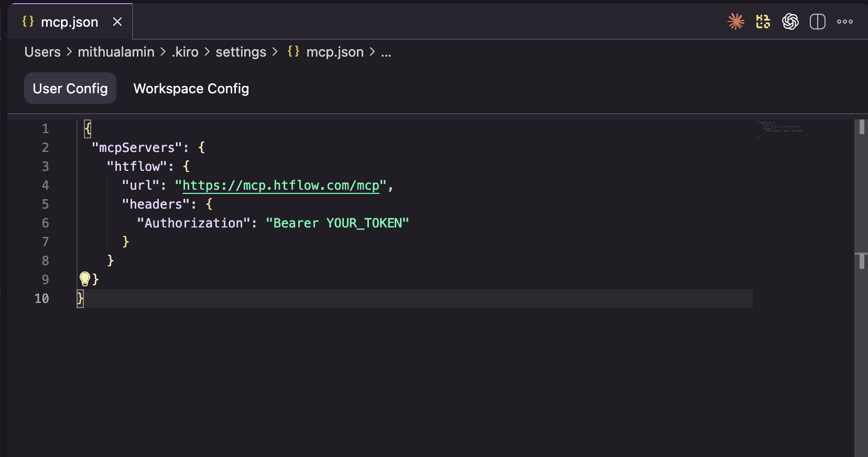Split the editor with layout icon
The image size is (868, 457).
(817, 21)
